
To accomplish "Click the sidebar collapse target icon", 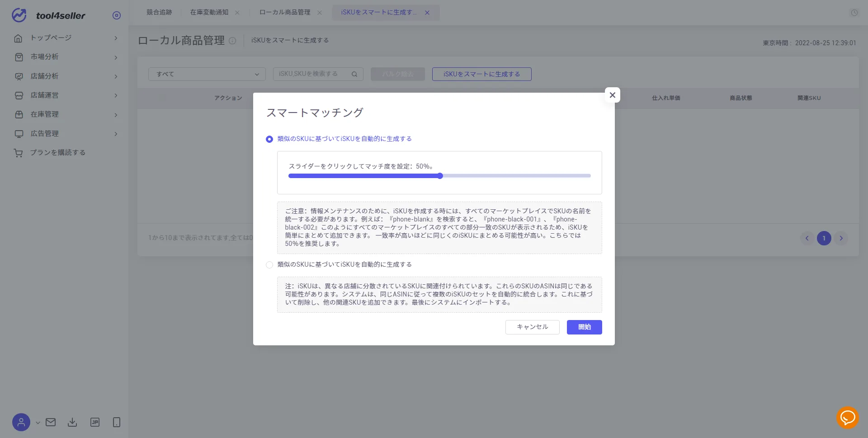I will coord(117,15).
